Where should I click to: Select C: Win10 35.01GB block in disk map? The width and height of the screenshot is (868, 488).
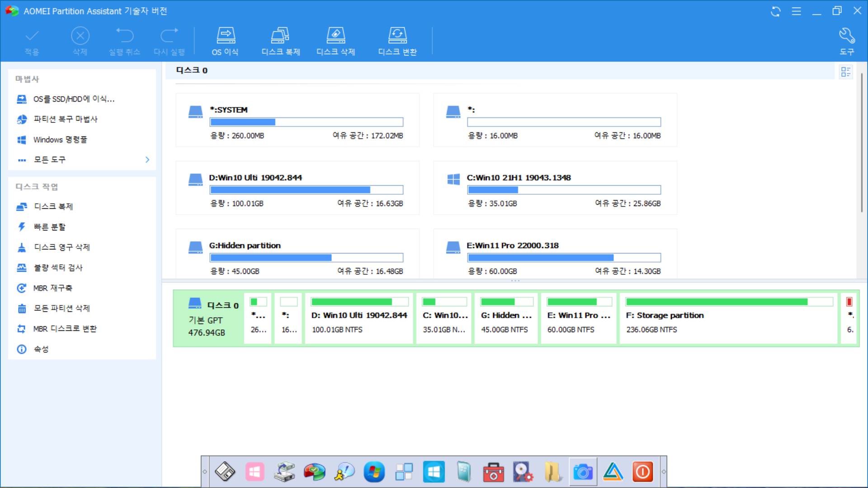click(x=443, y=319)
